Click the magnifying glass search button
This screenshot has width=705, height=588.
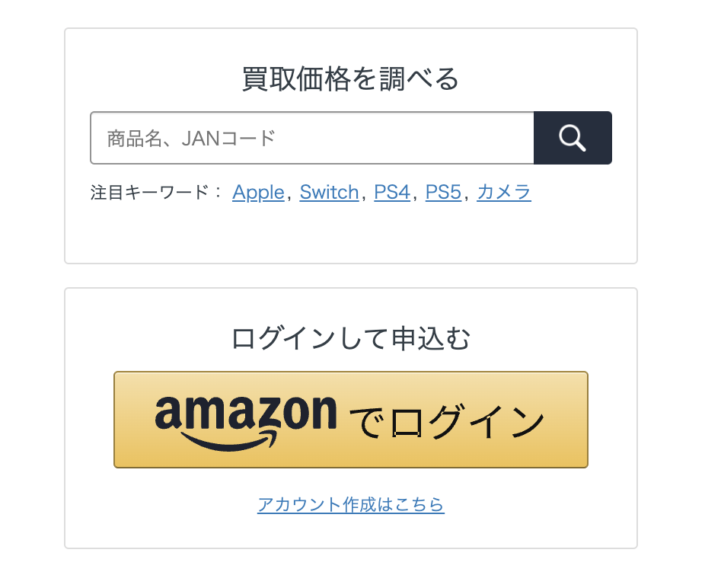point(573,138)
